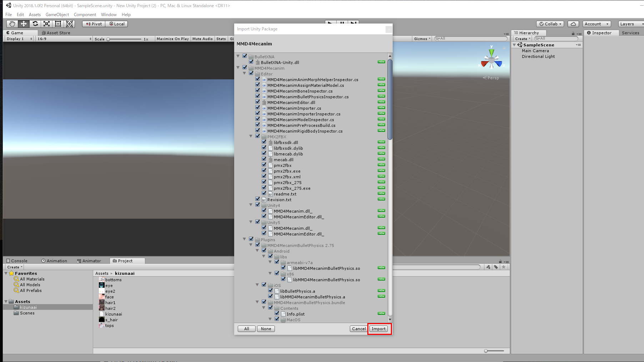
Task: Click the save search star icon
Action: pyautogui.click(x=504, y=267)
